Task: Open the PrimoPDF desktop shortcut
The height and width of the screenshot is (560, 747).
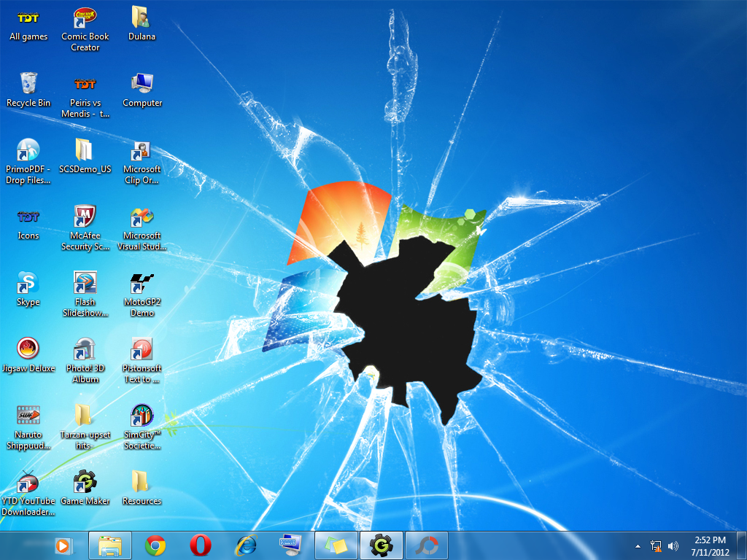Action: (28, 150)
